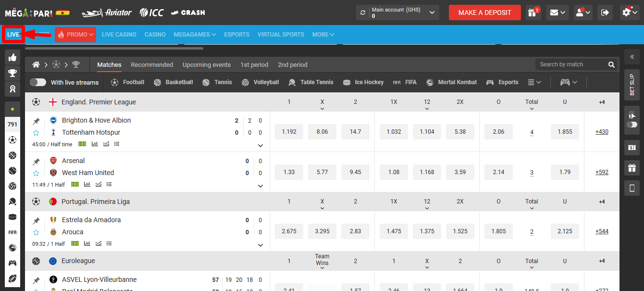644x291 pixels.
Task: Click the MAKE A DEPOSIT button
Action: [x=484, y=12]
